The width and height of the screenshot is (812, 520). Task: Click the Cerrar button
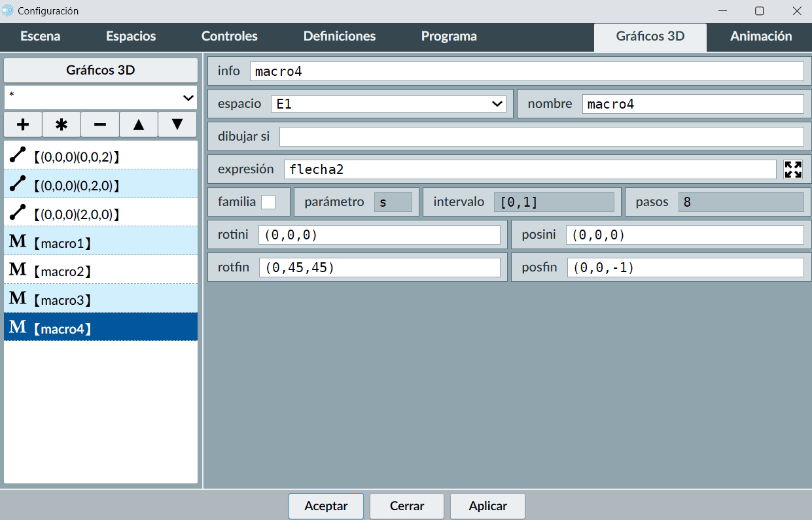tap(407, 506)
